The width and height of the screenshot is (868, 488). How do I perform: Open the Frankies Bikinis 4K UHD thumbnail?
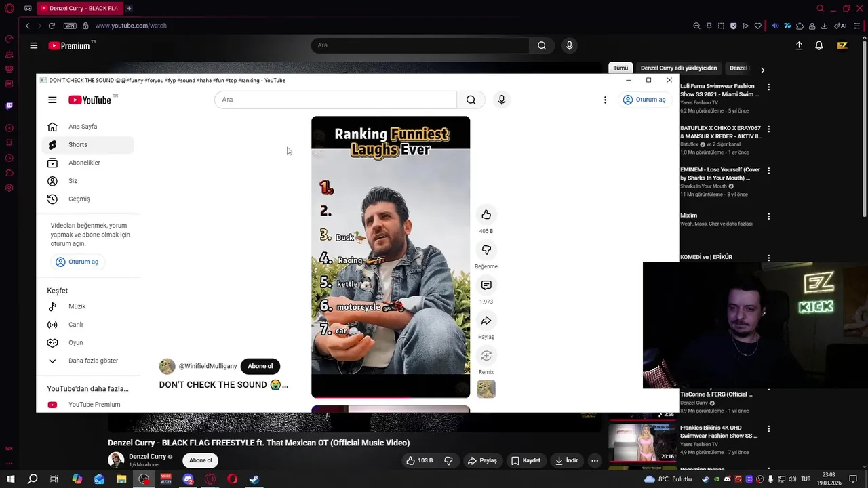642,442
